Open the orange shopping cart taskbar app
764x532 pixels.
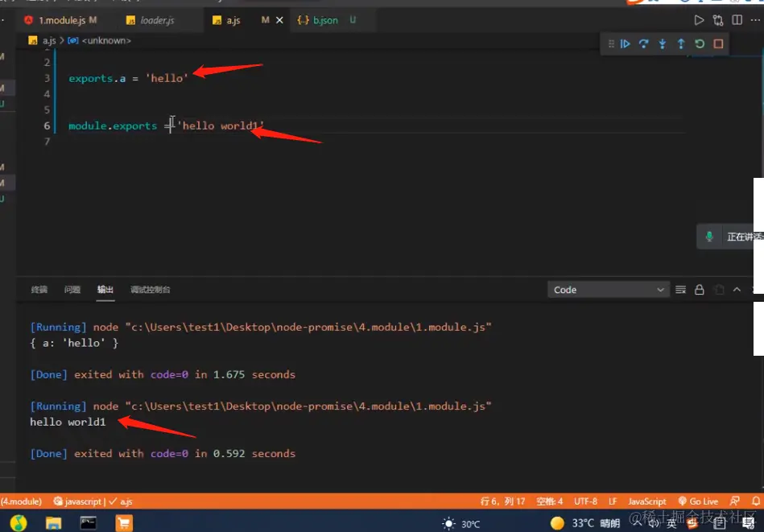coord(124,523)
